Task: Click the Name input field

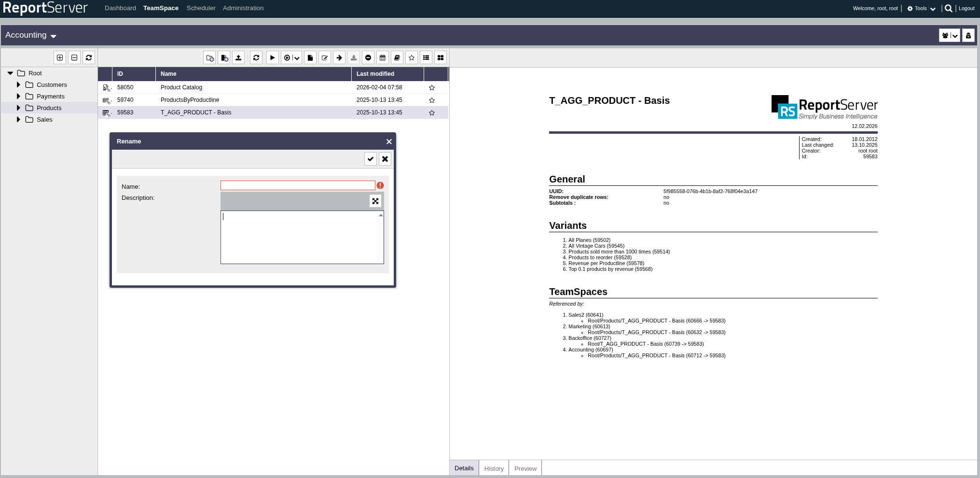Action: (297, 186)
